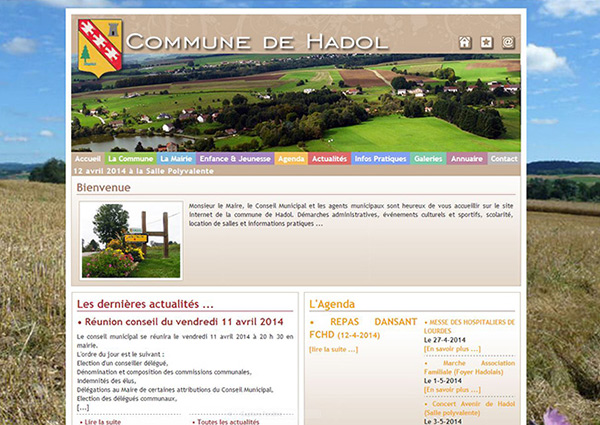Click the scrolling ticker text about Salle Polyvalente
600x425 pixels.
click(x=143, y=171)
